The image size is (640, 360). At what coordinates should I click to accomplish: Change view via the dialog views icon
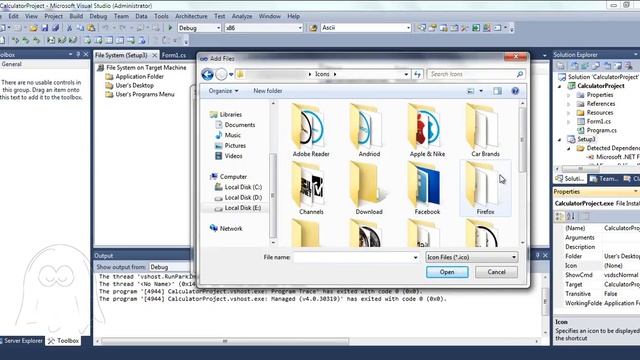pyautogui.click(x=471, y=91)
